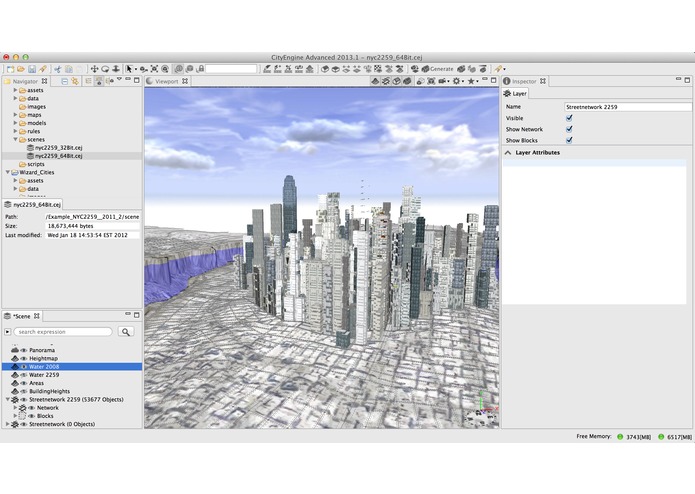Select the images folder
This screenshot has width=695, height=494.
coord(32,107)
